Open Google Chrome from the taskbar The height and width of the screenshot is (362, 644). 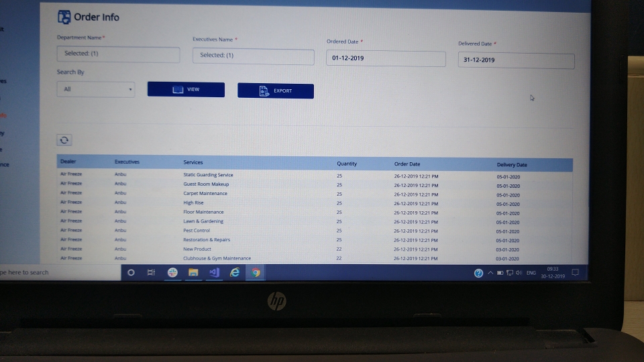(256, 272)
